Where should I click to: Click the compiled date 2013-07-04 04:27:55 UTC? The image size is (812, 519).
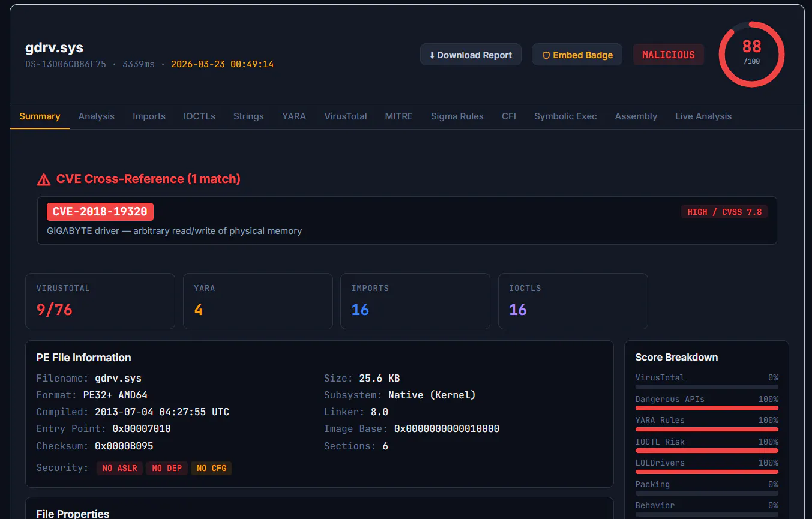click(x=162, y=412)
